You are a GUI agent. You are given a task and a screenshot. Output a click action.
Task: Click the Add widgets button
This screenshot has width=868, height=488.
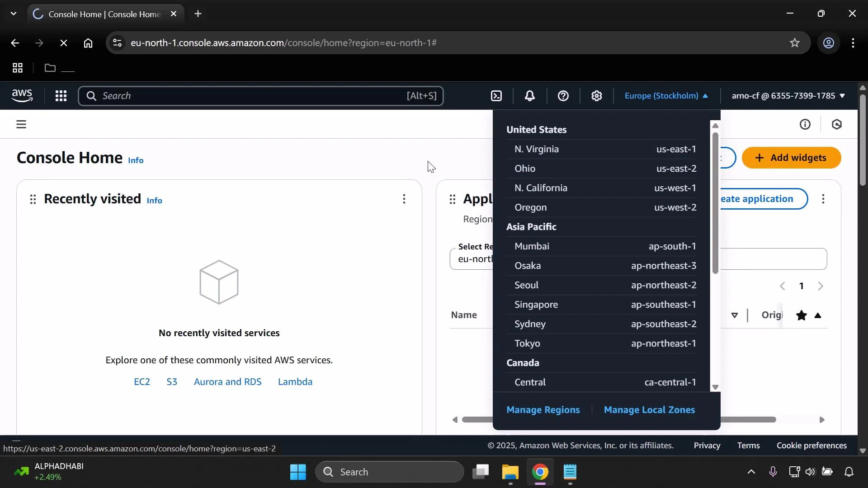(x=792, y=158)
